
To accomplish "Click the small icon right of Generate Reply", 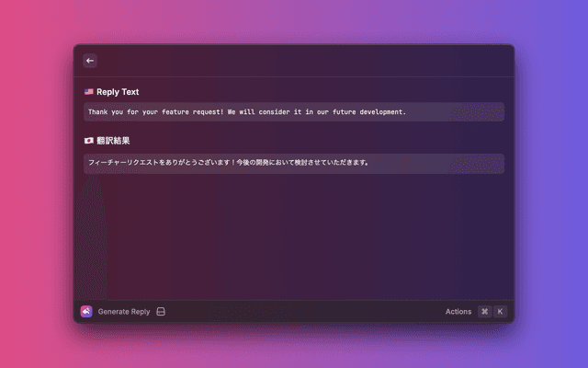I will (x=161, y=312).
